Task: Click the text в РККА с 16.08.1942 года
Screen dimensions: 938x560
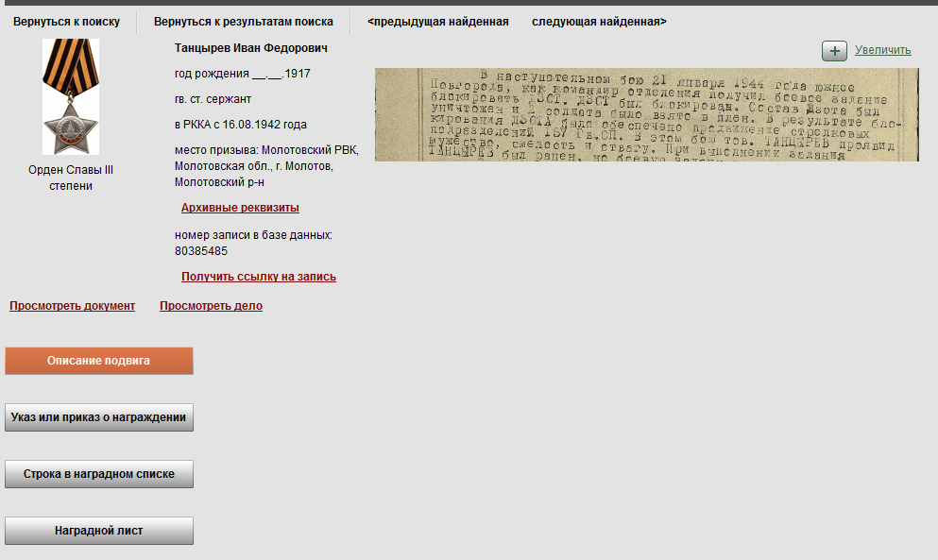Action: point(241,125)
